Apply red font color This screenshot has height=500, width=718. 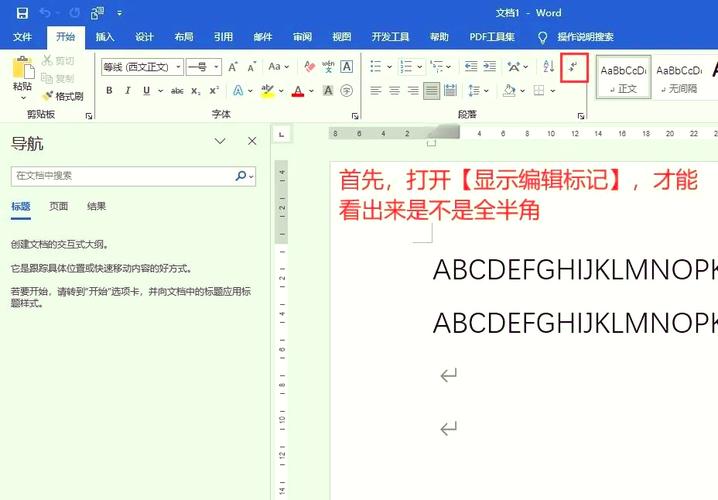pos(298,91)
